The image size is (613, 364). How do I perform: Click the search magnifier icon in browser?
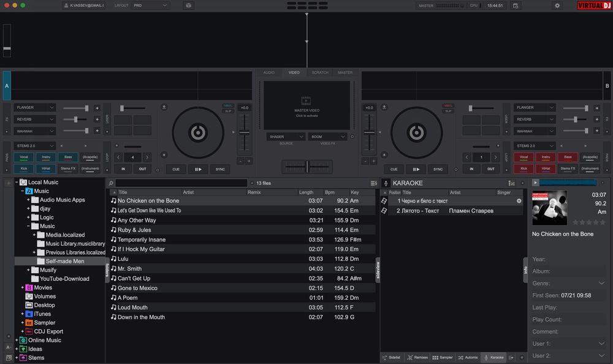111,183
